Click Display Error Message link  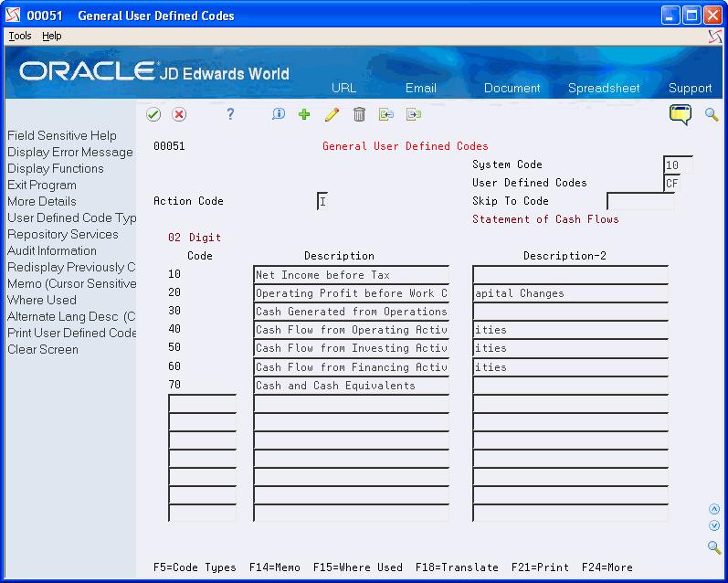[70, 152]
